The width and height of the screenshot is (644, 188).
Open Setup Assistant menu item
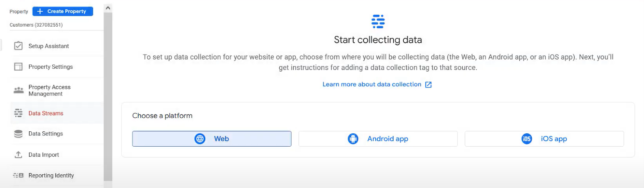[49, 46]
